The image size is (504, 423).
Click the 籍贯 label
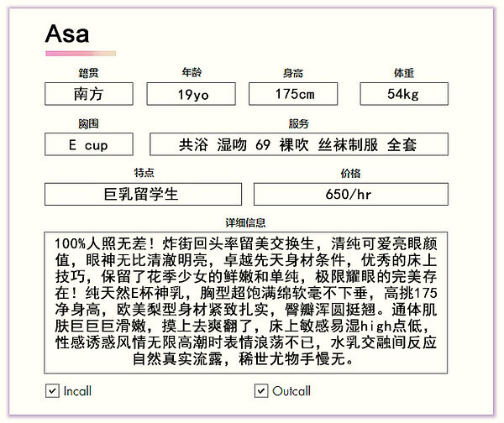[x=88, y=73]
